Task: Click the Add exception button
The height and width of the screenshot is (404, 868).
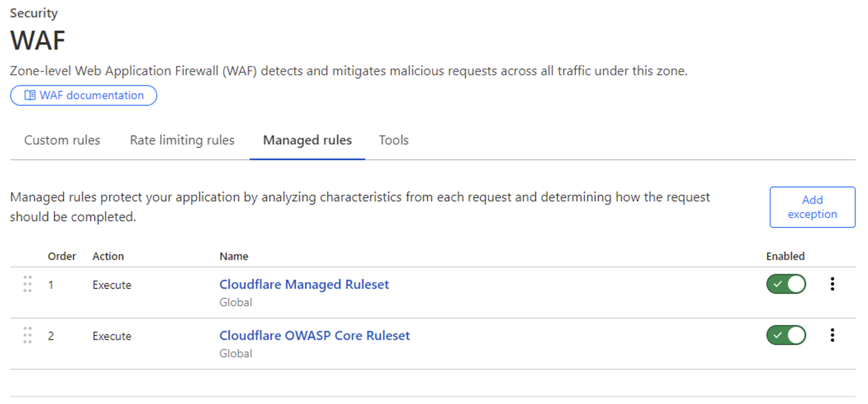Action: (x=812, y=207)
